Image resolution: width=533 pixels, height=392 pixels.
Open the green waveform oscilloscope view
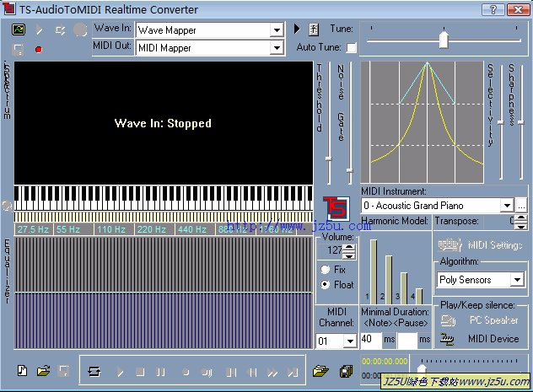click(x=19, y=30)
